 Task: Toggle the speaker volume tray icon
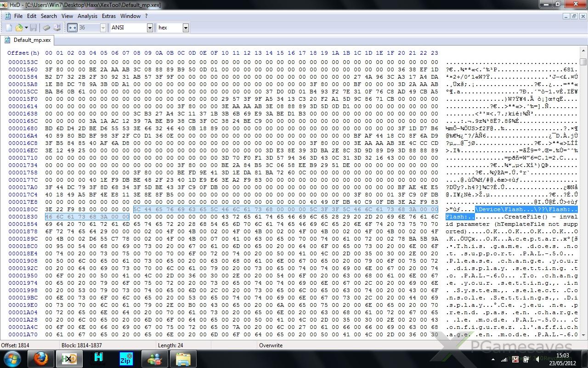[536, 359]
